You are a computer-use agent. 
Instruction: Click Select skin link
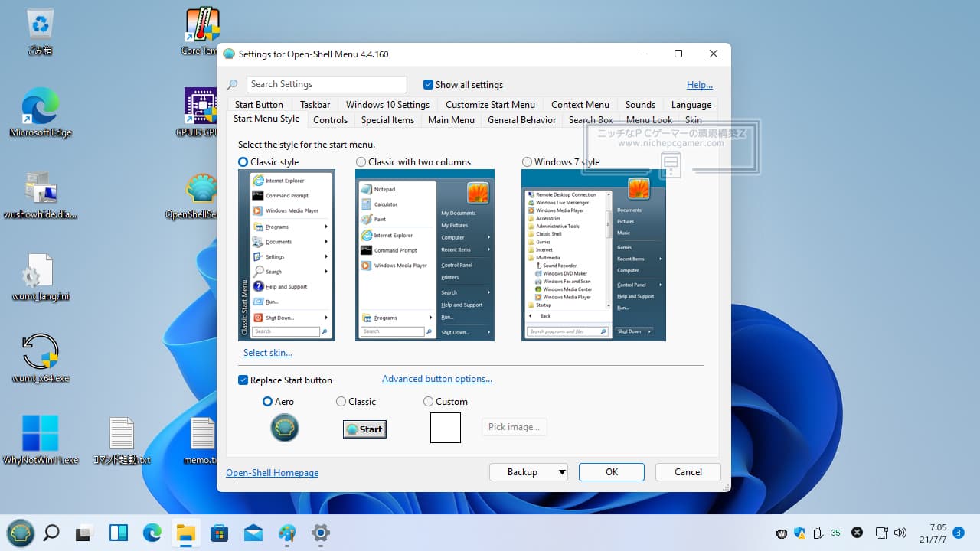click(268, 353)
